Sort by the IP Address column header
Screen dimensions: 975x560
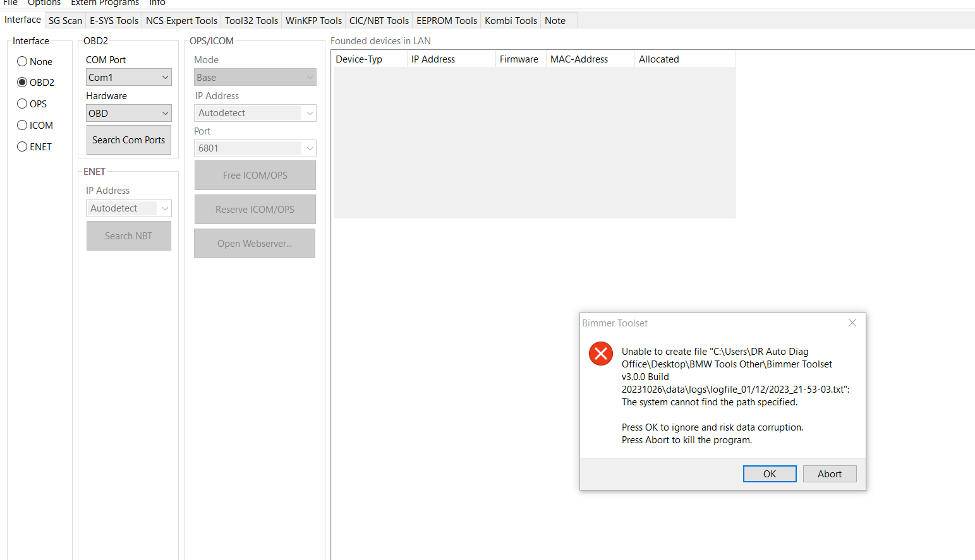point(451,59)
